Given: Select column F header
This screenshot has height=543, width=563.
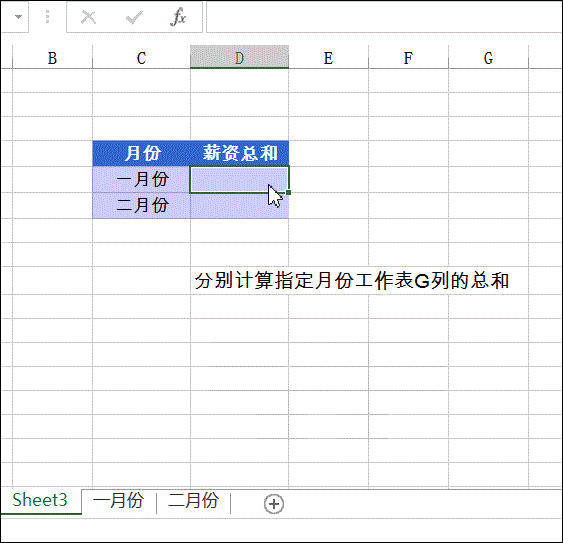Looking at the screenshot, I should (408, 57).
